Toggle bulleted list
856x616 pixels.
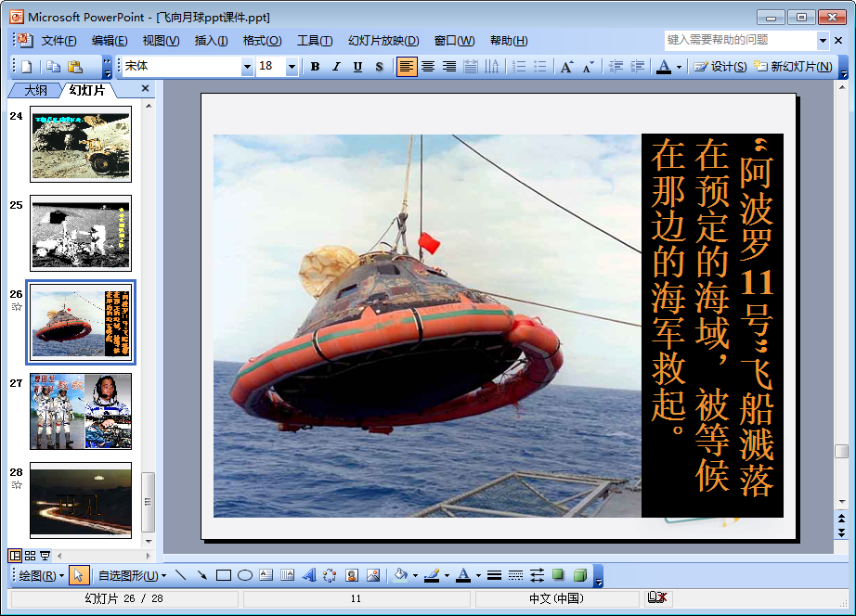coord(540,67)
